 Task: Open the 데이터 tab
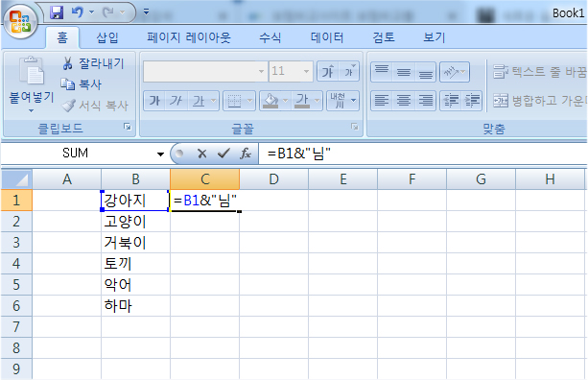tap(327, 37)
